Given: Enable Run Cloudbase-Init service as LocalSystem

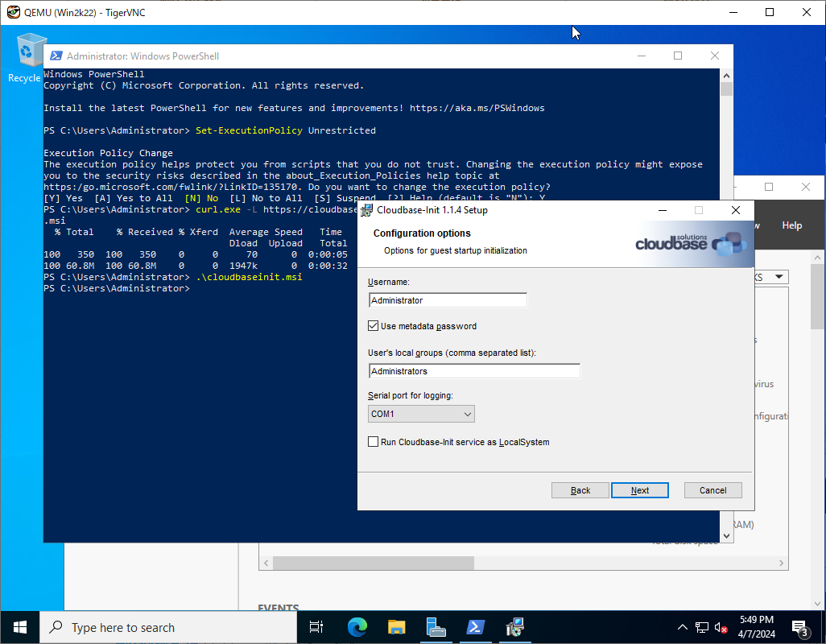Looking at the screenshot, I should point(373,442).
